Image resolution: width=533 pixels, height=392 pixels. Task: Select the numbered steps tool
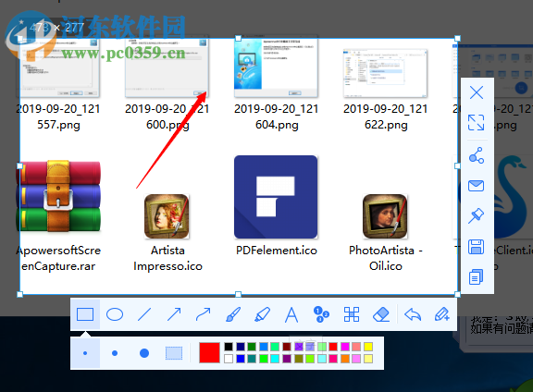coord(321,314)
